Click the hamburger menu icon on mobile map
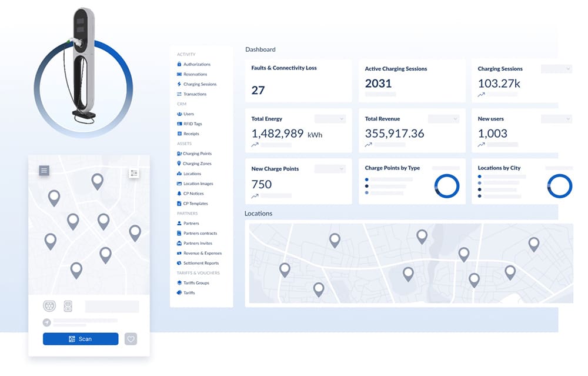 click(x=44, y=171)
